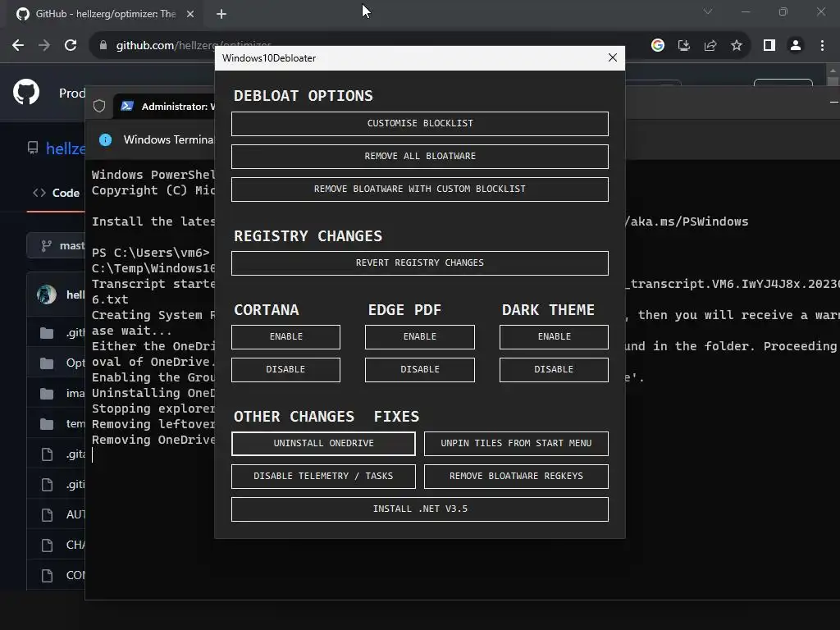
Task: Disable Cortana
Action: tap(285, 369)
